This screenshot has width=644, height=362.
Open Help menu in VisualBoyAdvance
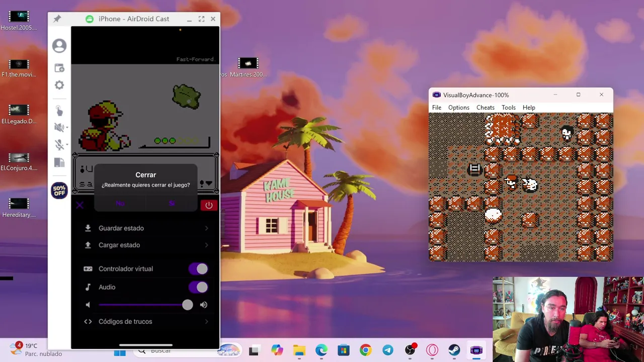tap(529, 108)
